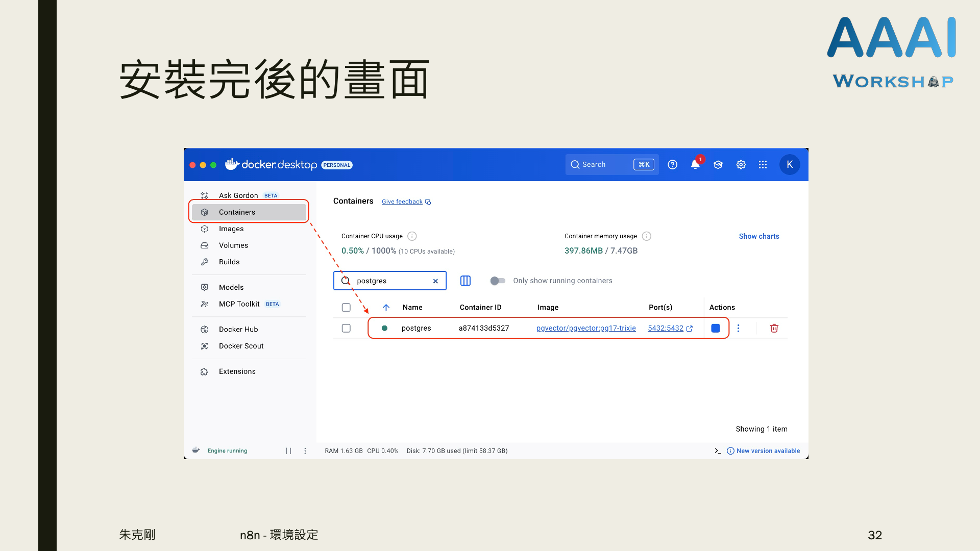Open the postgres row three-dot actions menu
980x551 pixels.
pyautogui.click(x=738, y=328)
